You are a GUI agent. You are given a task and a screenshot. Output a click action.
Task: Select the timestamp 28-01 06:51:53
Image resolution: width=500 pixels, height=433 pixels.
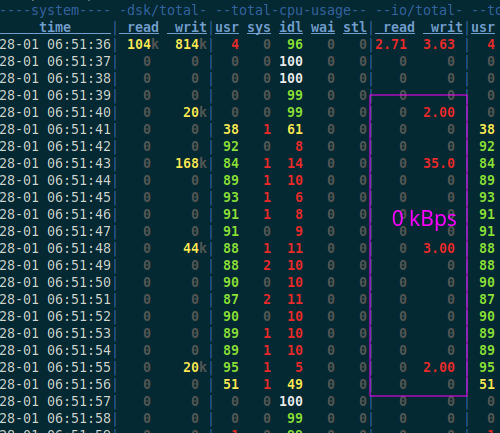tap(55, 333)
